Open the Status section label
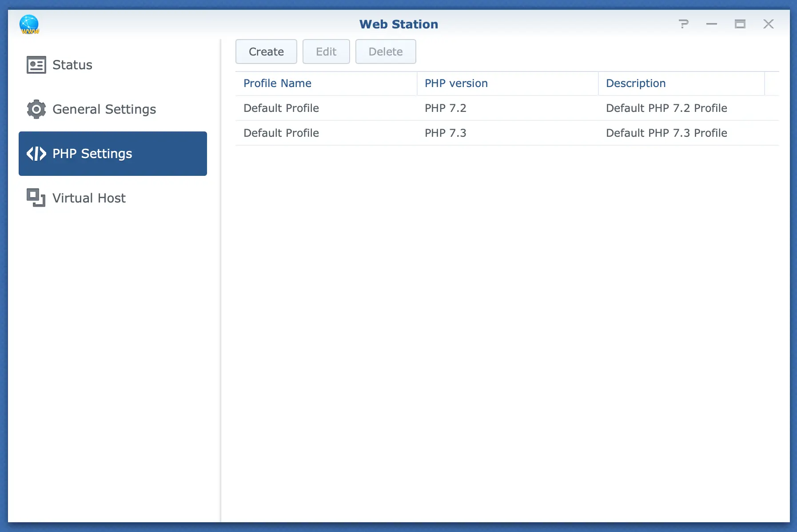The height and width of the screenshot is (532, 797). 72,65
